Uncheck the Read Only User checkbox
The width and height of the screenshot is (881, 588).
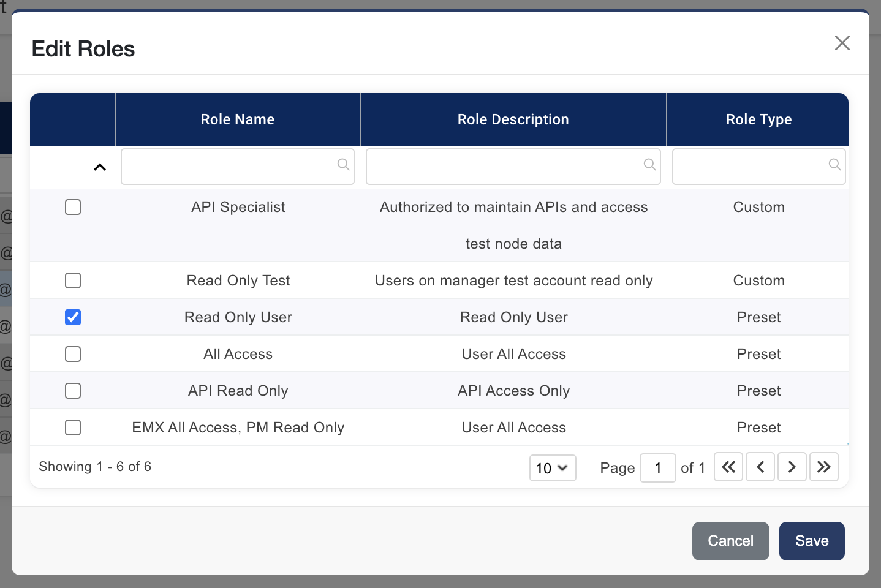[x=73, y=317]
